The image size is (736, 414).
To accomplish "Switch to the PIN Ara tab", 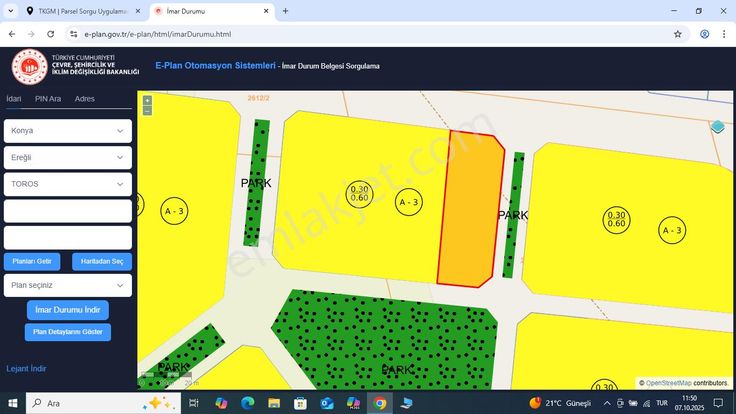I will point(48,99).
